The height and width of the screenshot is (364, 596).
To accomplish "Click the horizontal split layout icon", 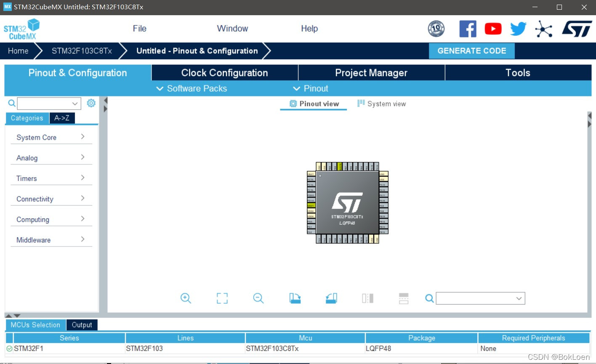I will [x=404, y=298].
